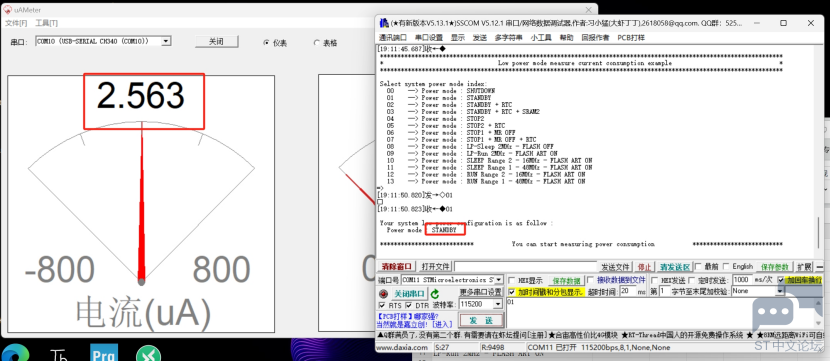Viewport: 831px width, 361px height.
Task: Click the send text area containing 01
Action: (x=660, y=314)
